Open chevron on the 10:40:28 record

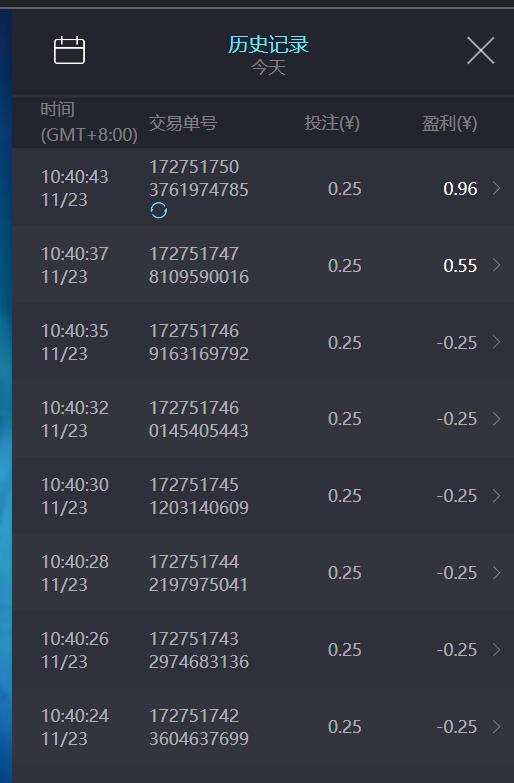497,573
